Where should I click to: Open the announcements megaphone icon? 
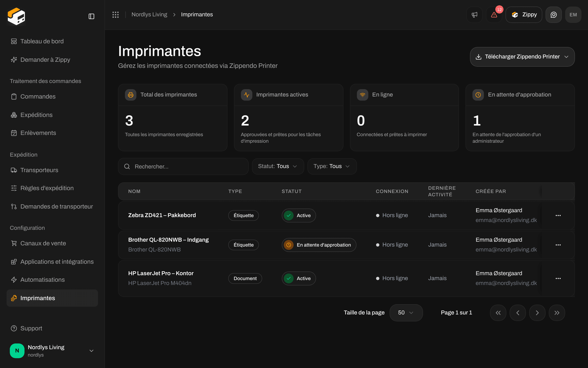tap(474, 15)
